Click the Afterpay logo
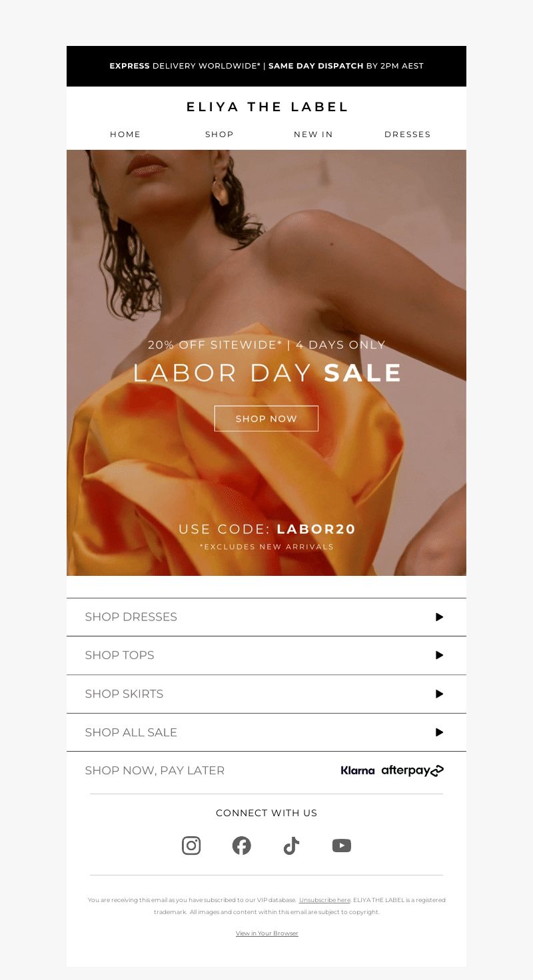 (412, 770)
